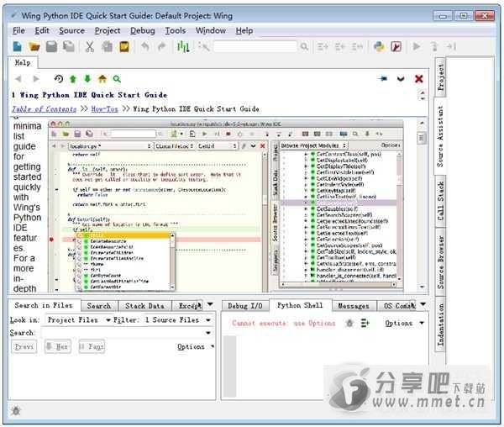Screen dimensions: 504x427
Task: Click the Python logo toolbar icon
Action: (380, 47)
